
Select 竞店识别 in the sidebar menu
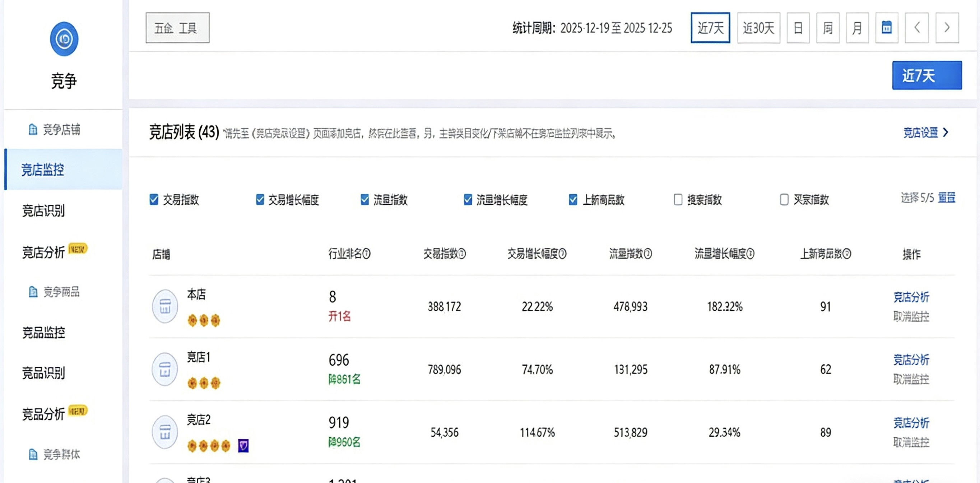(x=43, y=210)
